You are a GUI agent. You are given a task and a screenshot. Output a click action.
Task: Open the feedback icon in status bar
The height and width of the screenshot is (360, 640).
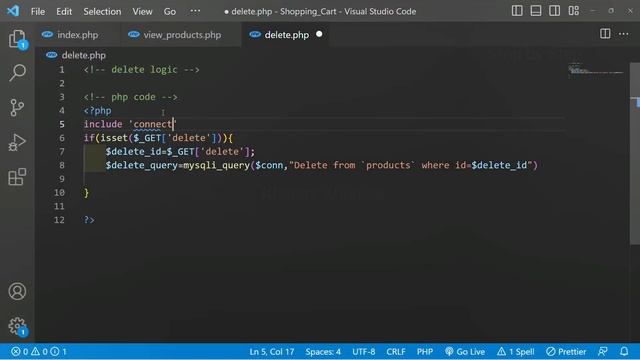tap(602, 351)
